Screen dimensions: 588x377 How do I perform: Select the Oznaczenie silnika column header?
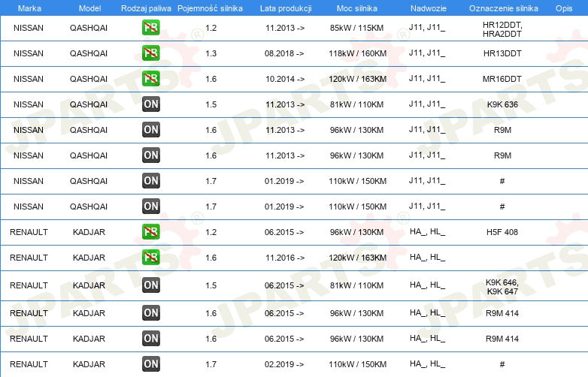tap(503, 8)
